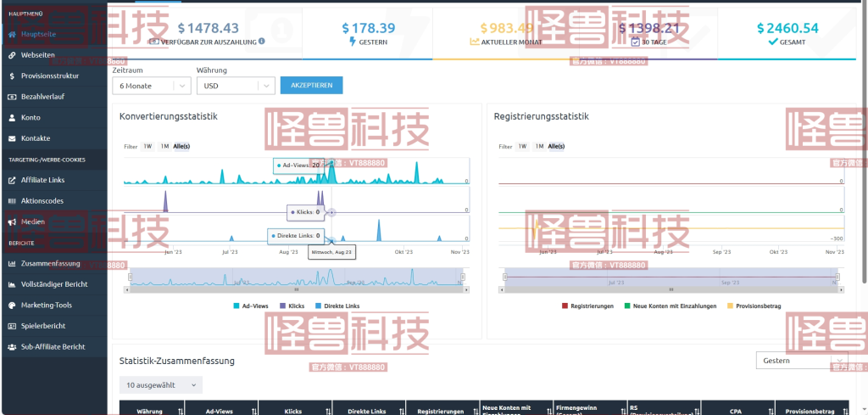Screen dimensions: 868x415
Task: Click the calendar icon beside 30 Tage
Action: click(x=636, y=42)
